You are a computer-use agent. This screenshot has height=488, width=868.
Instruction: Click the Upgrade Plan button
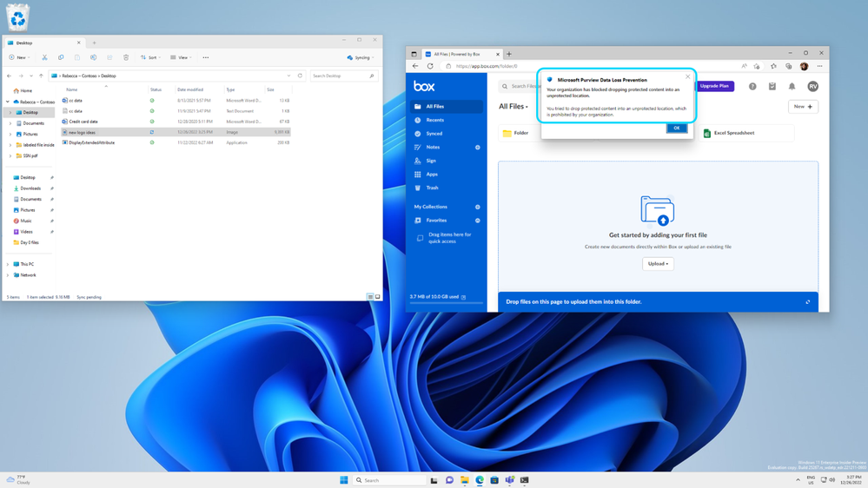[x=714, y=86]
